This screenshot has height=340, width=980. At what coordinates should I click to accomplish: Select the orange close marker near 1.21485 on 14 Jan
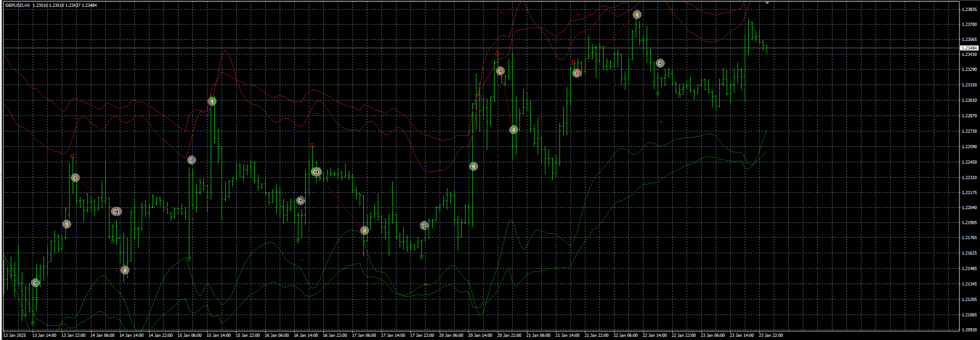[x=125, y=270]
